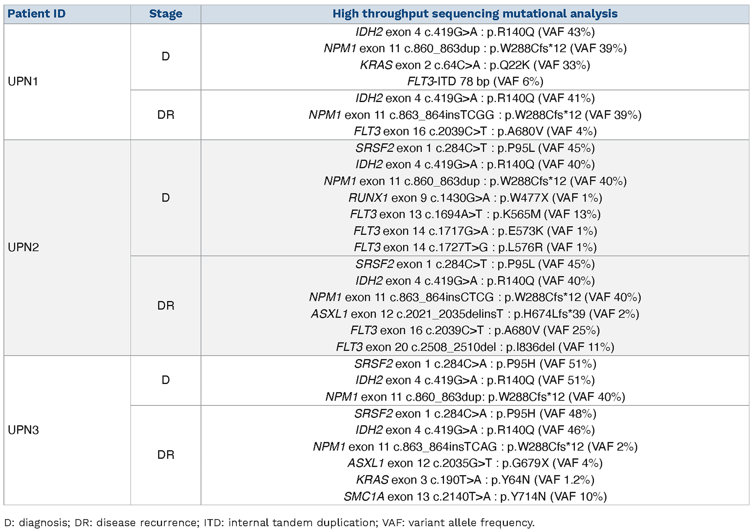Click the ASXL1 p.H674Lfs*39 mutation line
The image size is (756, 532).
475,314
